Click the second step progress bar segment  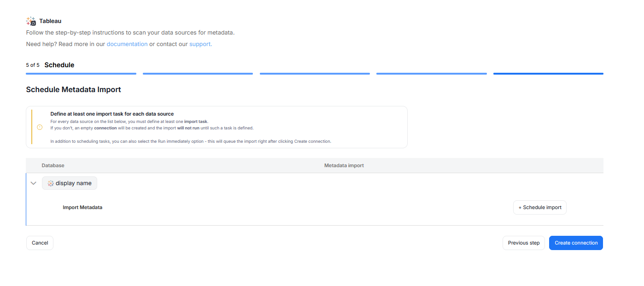click(198, 74)
